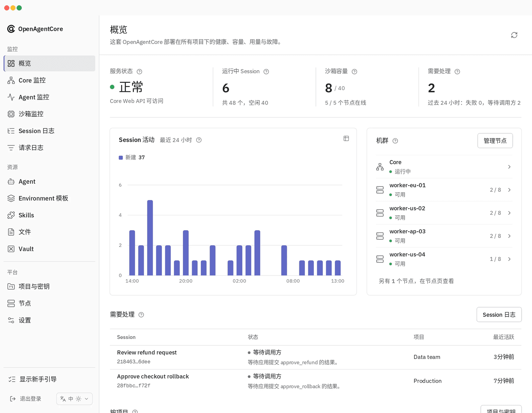
Task: Toggle the 新建 legend color swatch
Action: [x=121, y=158]
